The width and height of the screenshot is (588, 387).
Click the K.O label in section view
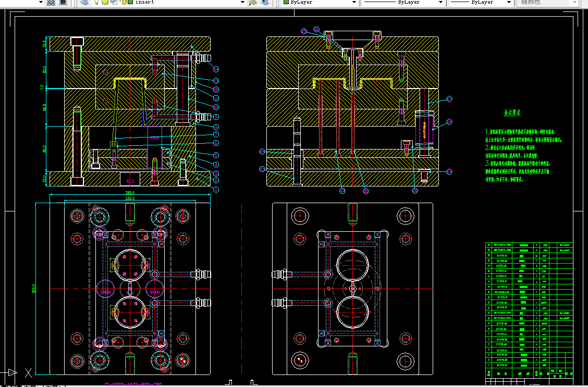tap(130, 181)
